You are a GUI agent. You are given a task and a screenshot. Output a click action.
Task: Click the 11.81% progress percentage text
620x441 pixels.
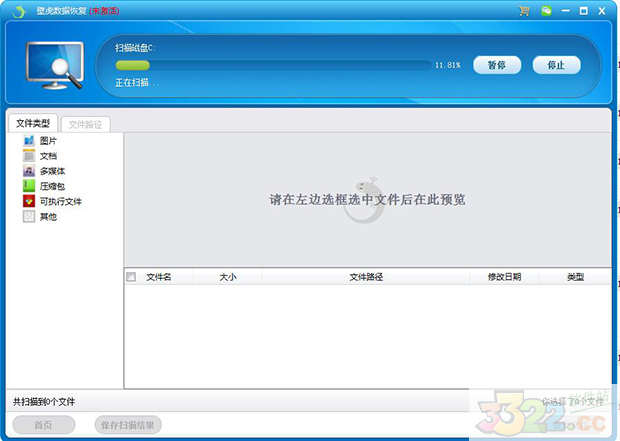point(448,65)
